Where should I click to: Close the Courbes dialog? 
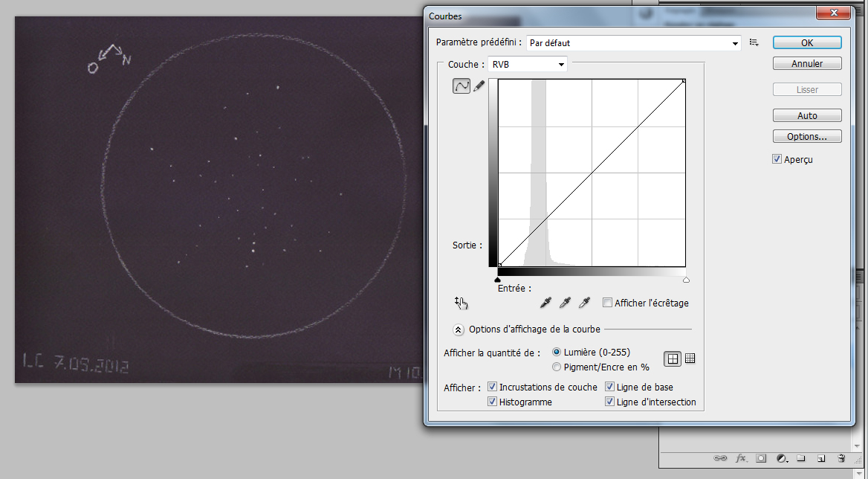(x=833, y=13)
